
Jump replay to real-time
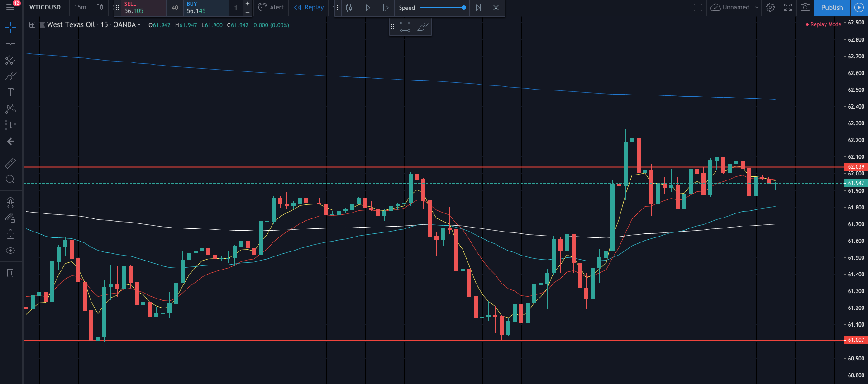478,8
